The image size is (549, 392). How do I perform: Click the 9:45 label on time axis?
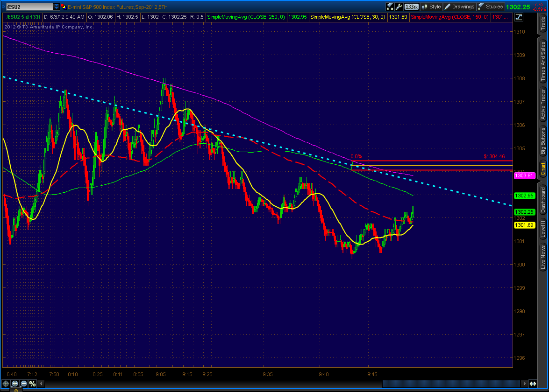coord(372,374)
